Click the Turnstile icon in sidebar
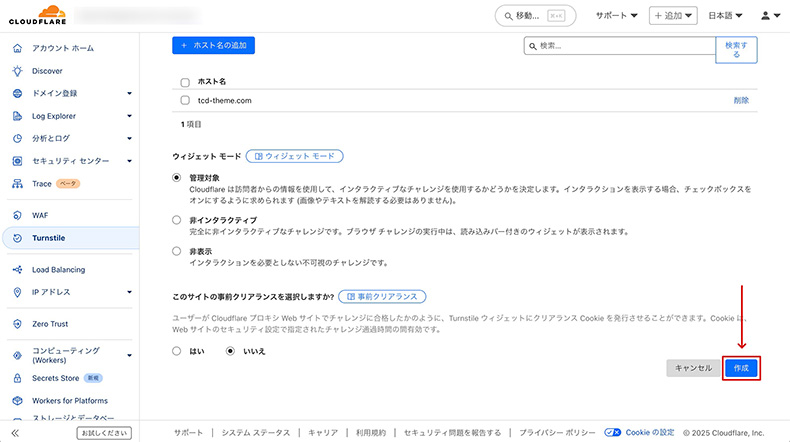The height and width of the screenshot is (442, 790). click(17, 238)
